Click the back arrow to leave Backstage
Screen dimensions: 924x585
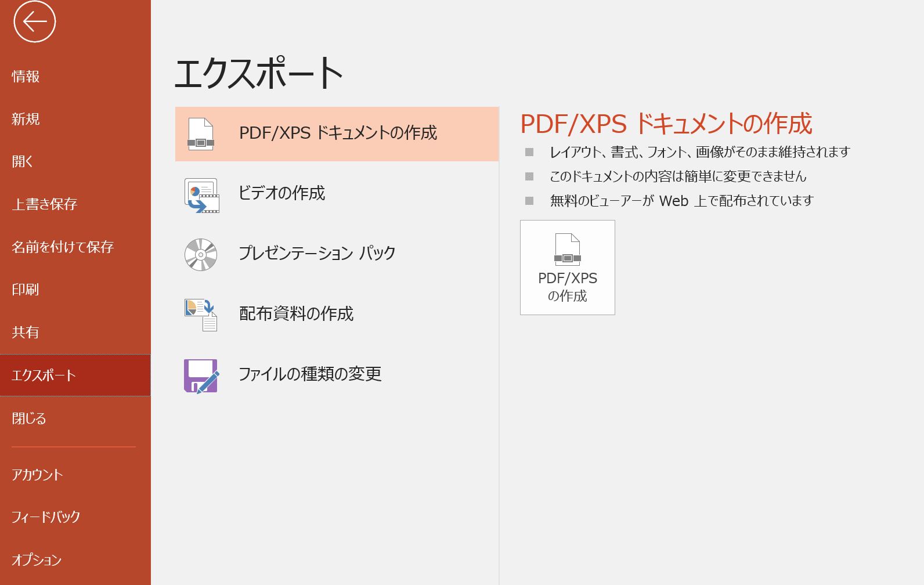[35, 22]
